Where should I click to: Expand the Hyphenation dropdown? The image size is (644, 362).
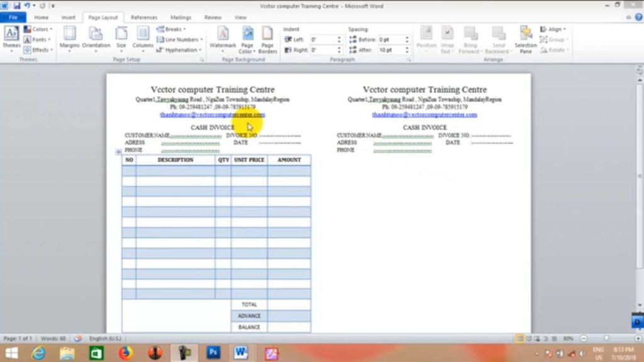[x=179, y=50]
